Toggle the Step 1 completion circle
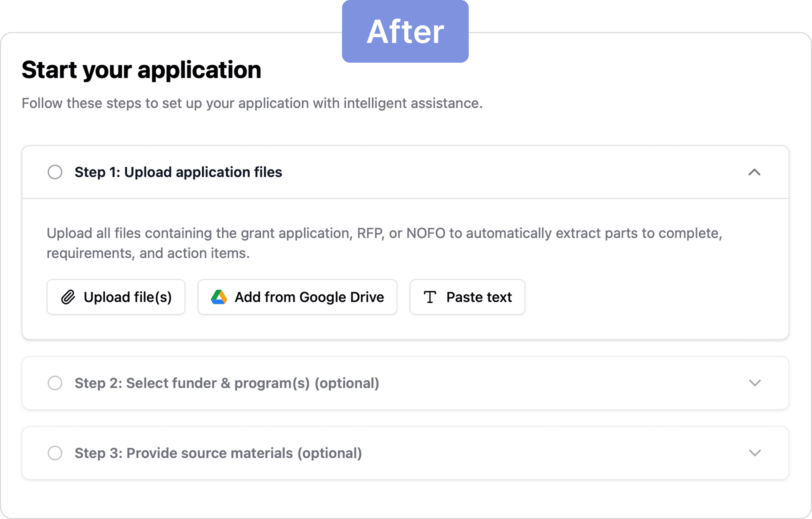 (55, 172)
